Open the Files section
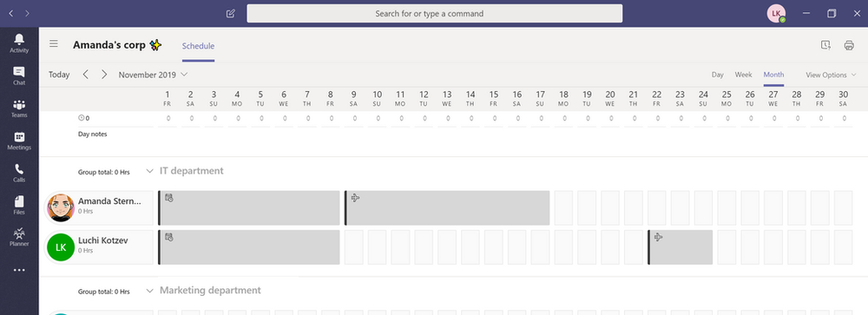This screenshot has width=868, height=315. pyautogui.click(x=19, y=206)
